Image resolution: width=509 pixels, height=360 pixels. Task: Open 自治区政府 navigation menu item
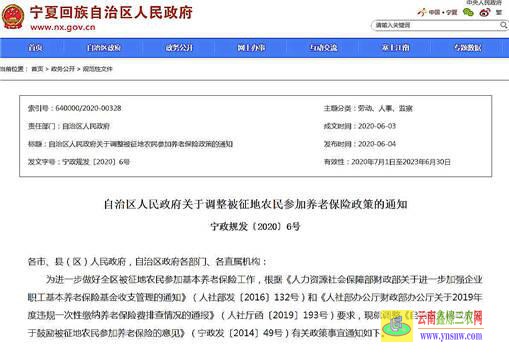pyautogui.click(x=103, y=48)
